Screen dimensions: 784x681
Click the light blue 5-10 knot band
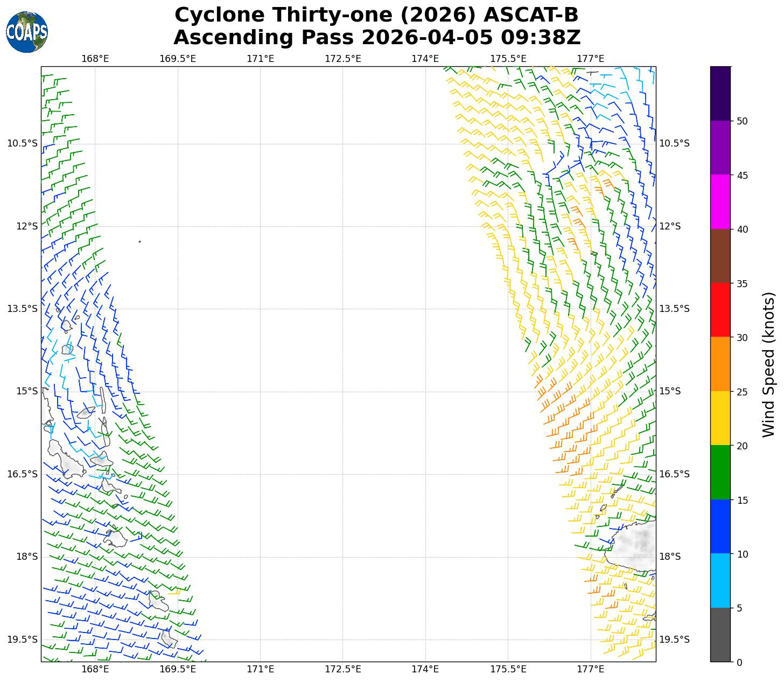coord(720,581)
